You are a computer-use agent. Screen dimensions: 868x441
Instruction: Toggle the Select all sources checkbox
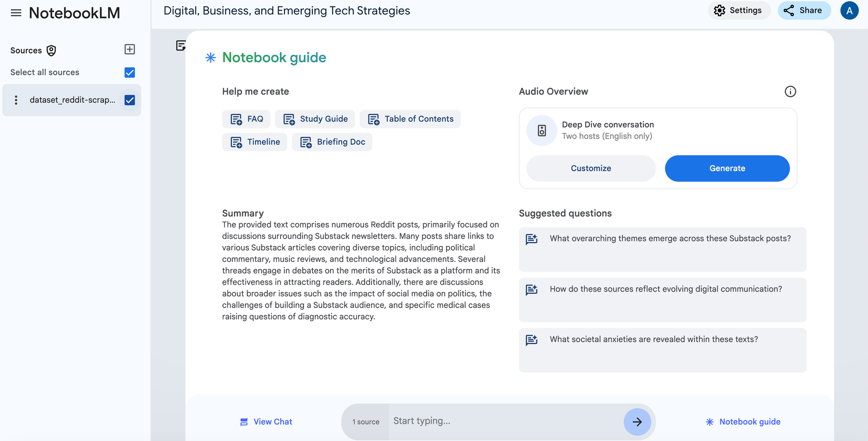tap(129, 73)
